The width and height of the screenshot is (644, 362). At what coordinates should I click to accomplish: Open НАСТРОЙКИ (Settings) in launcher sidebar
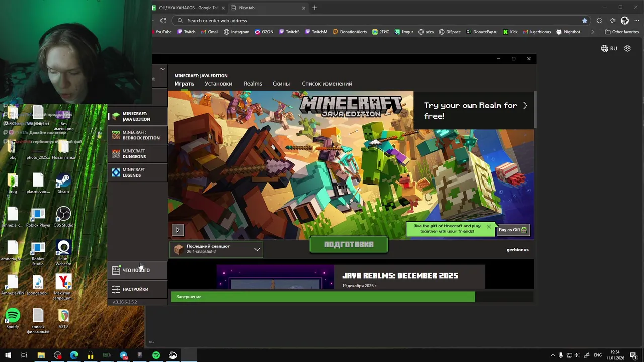(137, 289)
